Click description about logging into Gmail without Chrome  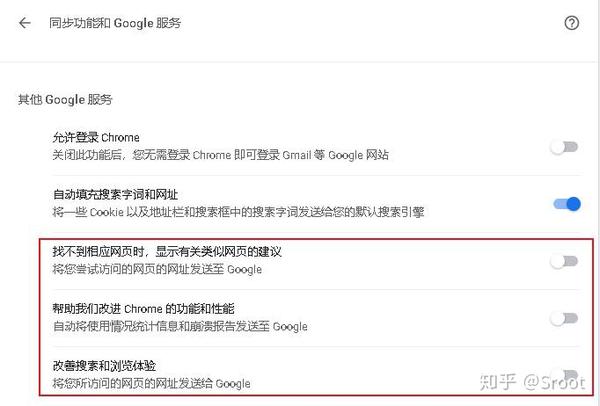pyautogui.click(x=220, y=155)
